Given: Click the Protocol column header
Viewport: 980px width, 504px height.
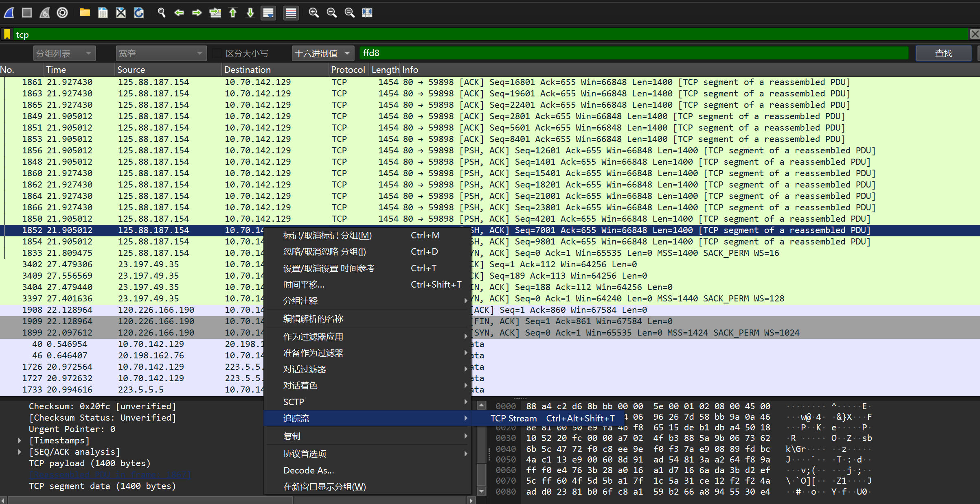Looking at the screenshot, I should click(x=347, y=70).
